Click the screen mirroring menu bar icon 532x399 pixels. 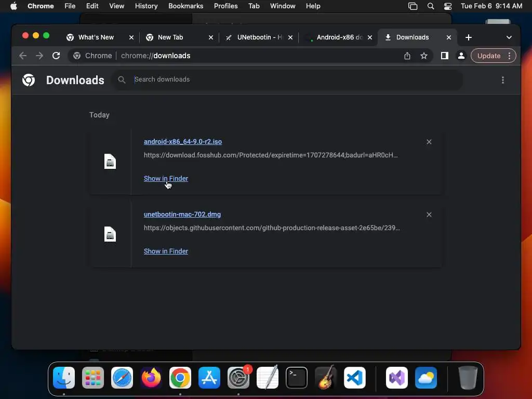(x=413, y=6)
